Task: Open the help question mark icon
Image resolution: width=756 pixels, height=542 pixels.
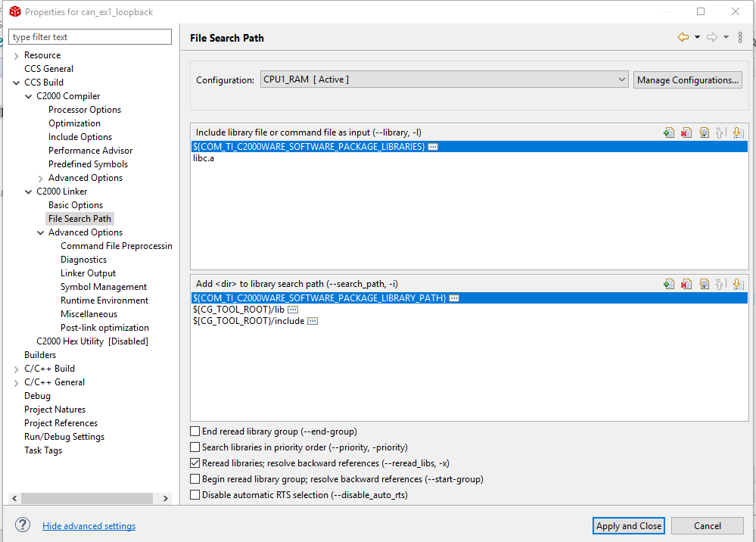Action: (23, 525)
